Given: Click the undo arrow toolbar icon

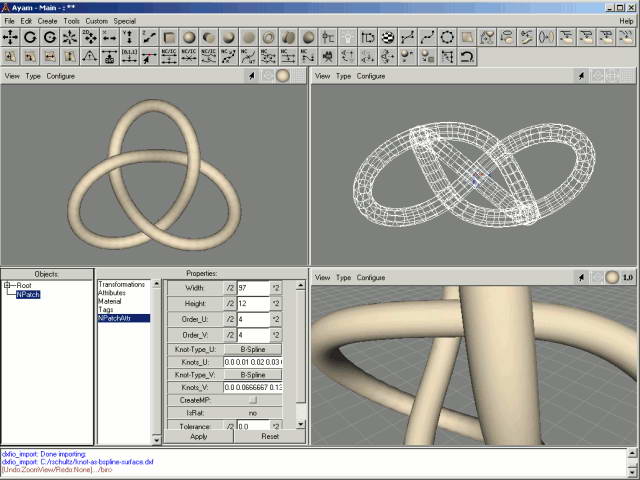Looking at the screenshot, I should [467, 57].
